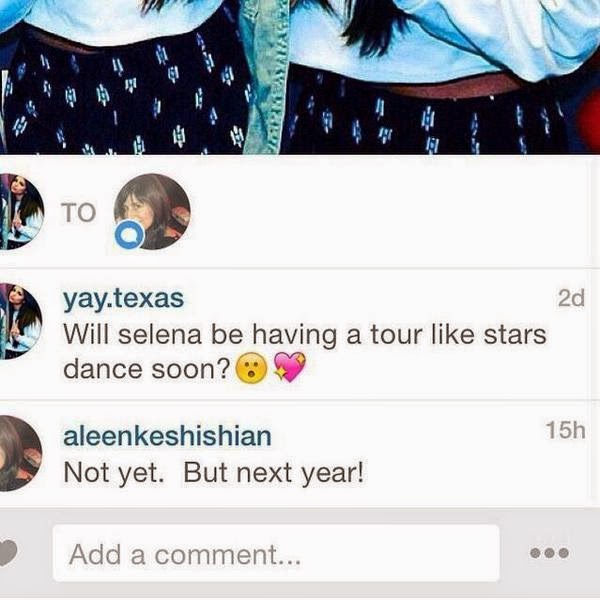600x600 pixels.
Task: Click the Add a comment text field
Action: click(276, 553)
